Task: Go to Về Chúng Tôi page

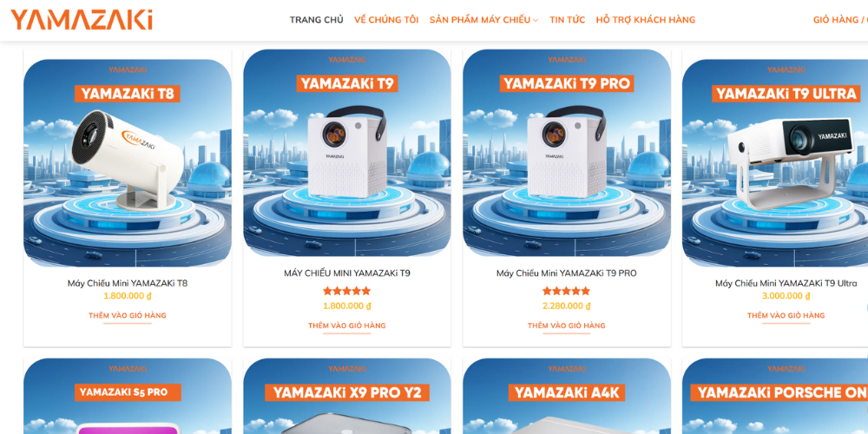Action: (386, 20)
